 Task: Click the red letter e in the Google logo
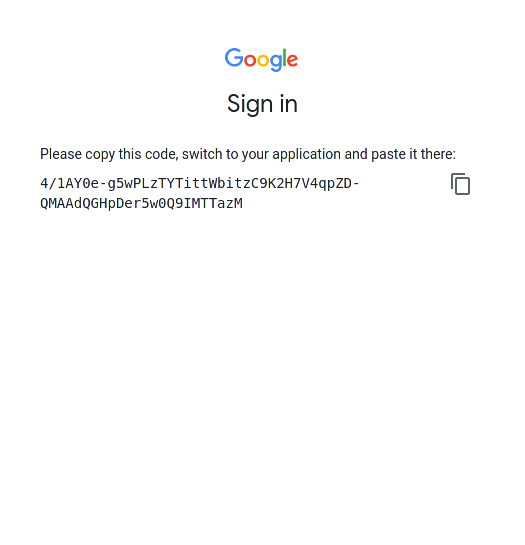[292, 60]
